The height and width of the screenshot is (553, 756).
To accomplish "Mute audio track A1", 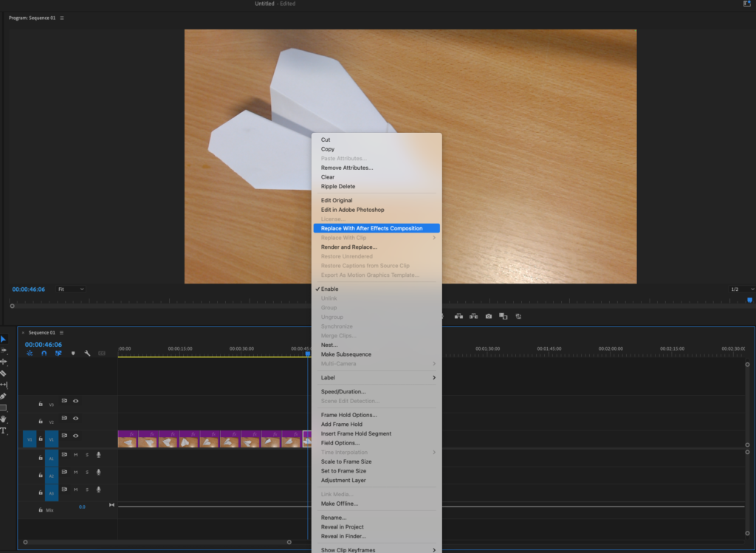I will [x=75, y=455].
